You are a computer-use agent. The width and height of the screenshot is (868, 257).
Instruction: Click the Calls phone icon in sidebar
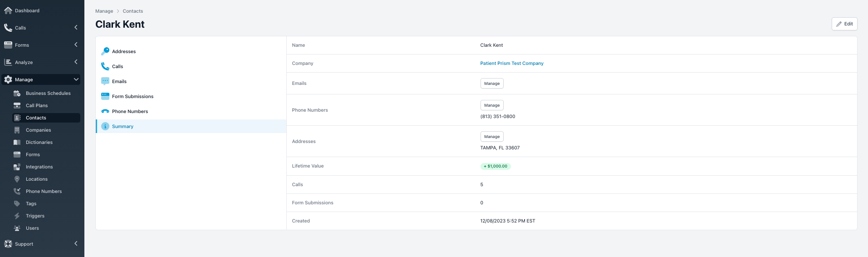pos(8,28)
